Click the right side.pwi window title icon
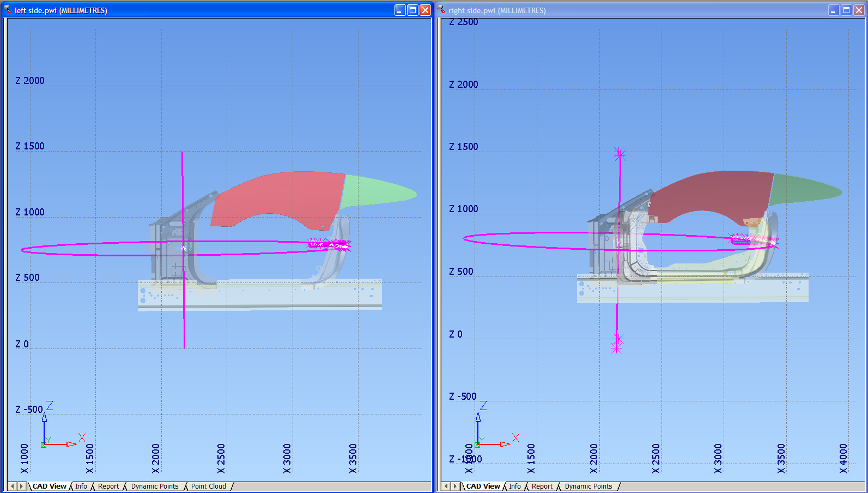 (441, 10)
